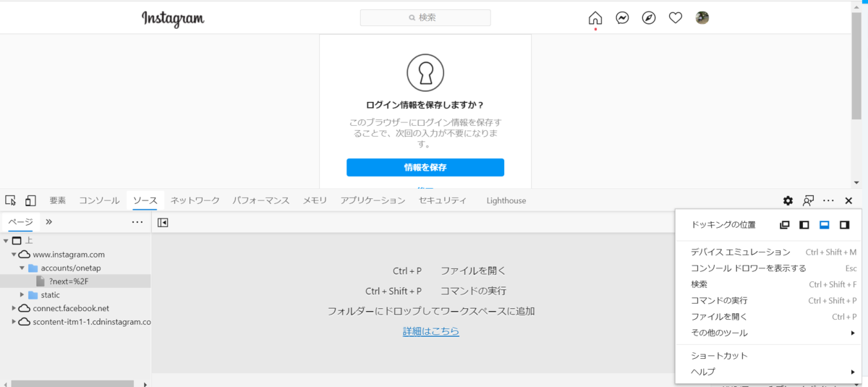The height and width of the screenshot is (387, 868).
Task: Choose コマンドの実行 in the DevTools menu
Action: tap(769, 300)
